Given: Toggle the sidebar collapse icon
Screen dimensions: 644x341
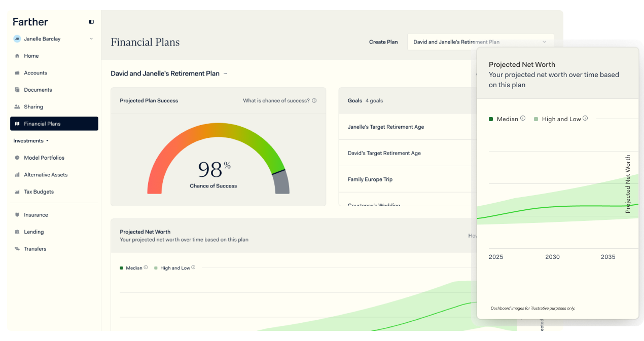Looking at the screenshot, I should point(91,22).
